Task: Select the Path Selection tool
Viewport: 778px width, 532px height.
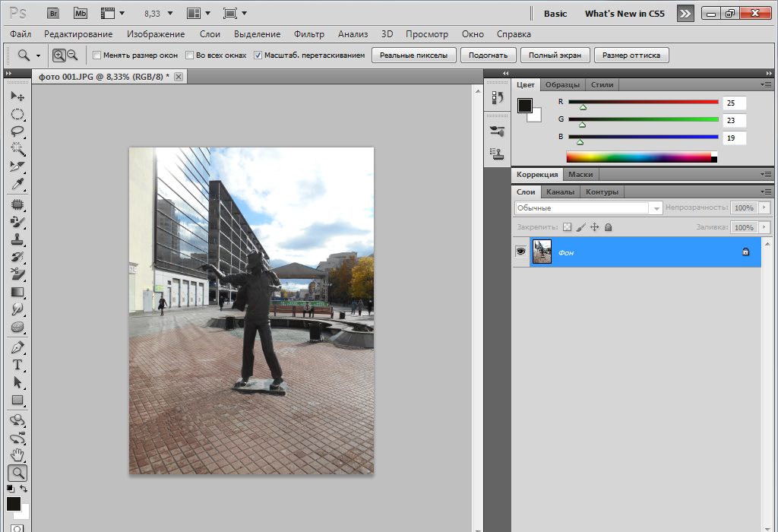Action: (x=17, y=382)
